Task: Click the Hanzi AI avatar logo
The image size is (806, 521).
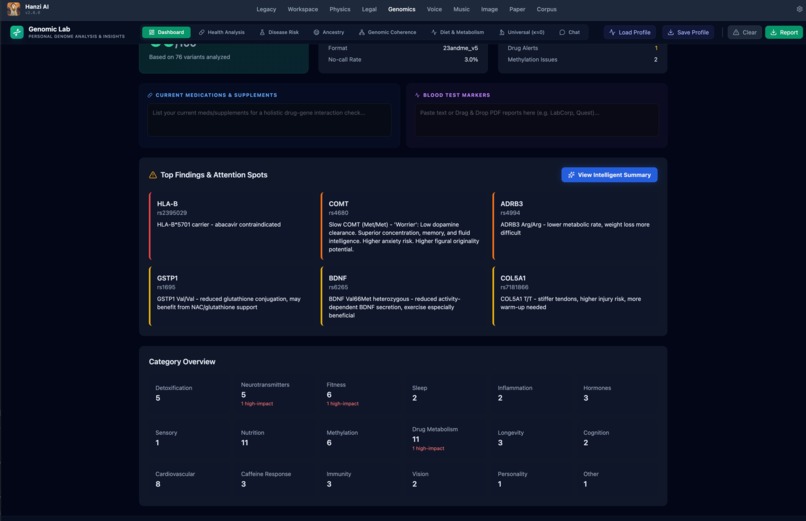Action: [x=13, y=9]
